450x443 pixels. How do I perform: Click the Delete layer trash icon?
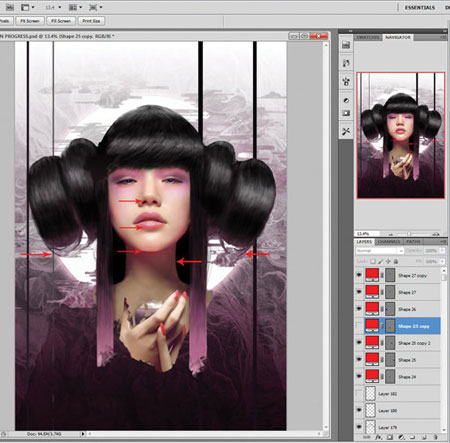click(x=436, y=437)
